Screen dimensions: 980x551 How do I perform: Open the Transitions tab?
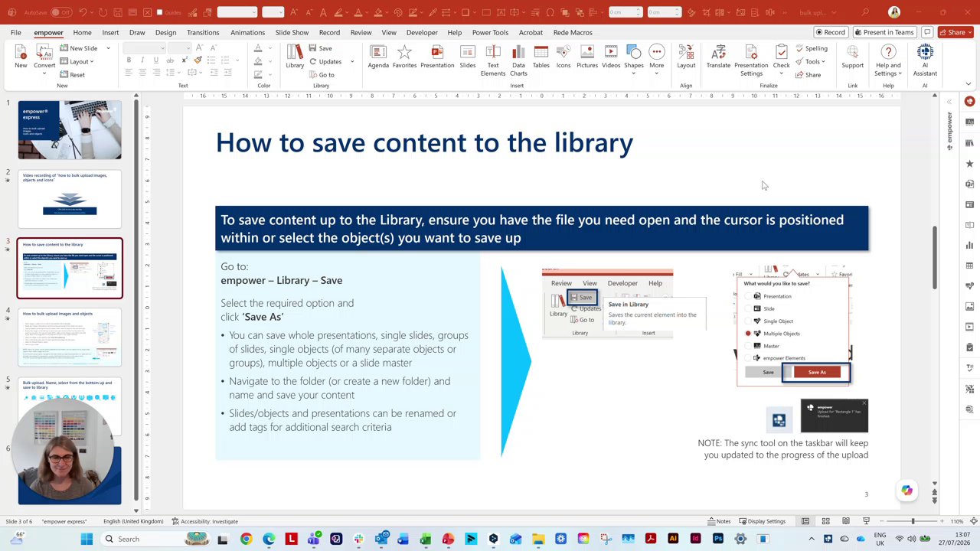(203, 32)
